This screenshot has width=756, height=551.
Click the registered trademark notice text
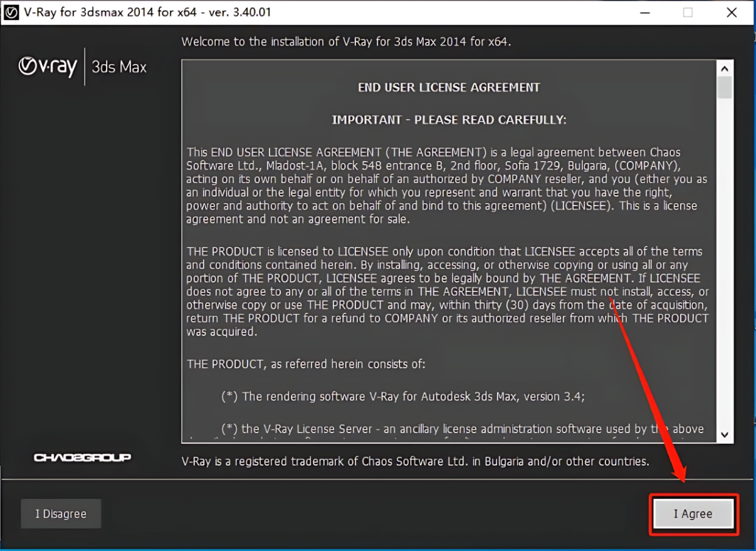point(415,461)
